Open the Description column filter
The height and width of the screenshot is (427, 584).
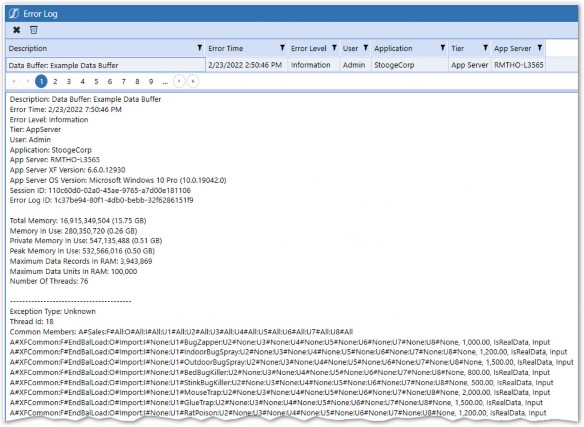pyautogui.click(x=200, y=48)
